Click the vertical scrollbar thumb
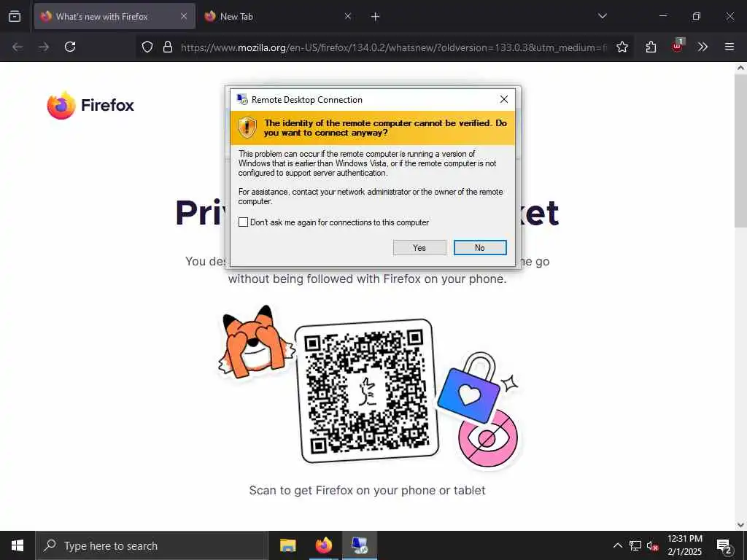This screenshot has height=560, width=747. click(740, 152)
